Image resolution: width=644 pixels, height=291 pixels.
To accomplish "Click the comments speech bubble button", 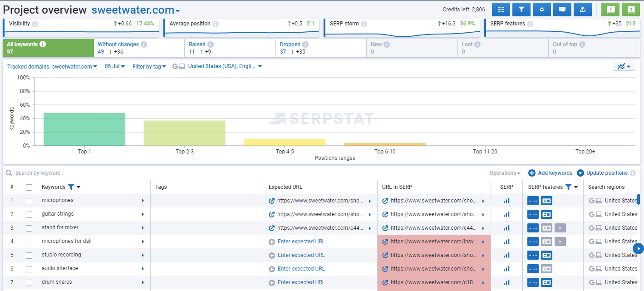I will 562,9.
